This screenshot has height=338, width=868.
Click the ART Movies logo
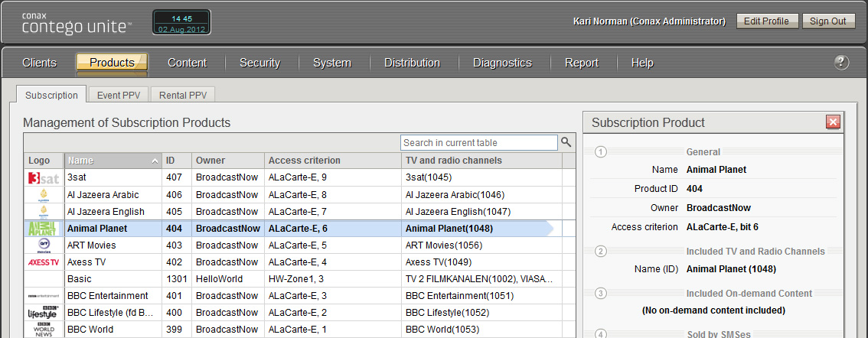coord(43,245)
